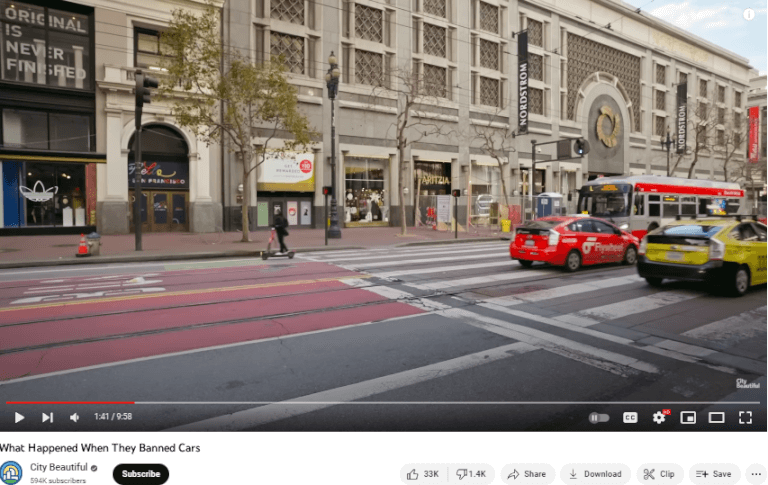768x485 pixels.
Task: Click video title What Happened When They Banned Cars
Action: tap(100, 448)
